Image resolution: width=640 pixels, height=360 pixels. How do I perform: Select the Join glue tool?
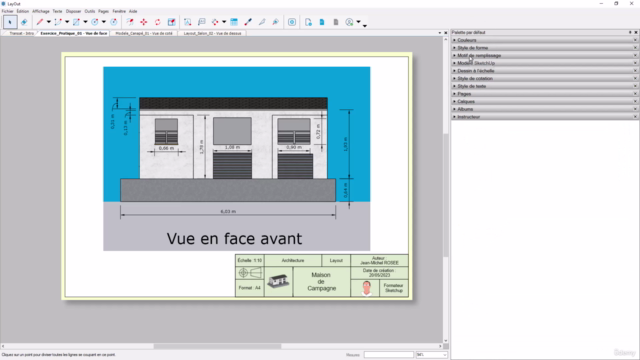click(276, 22)
